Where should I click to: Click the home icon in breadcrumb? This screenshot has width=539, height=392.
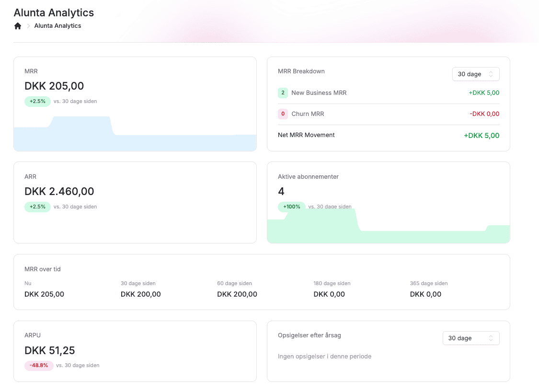(x=18, y=26)
